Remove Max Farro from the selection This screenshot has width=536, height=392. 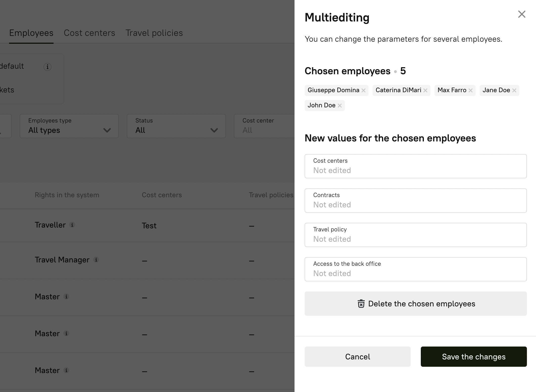click(x=470, y=90)
